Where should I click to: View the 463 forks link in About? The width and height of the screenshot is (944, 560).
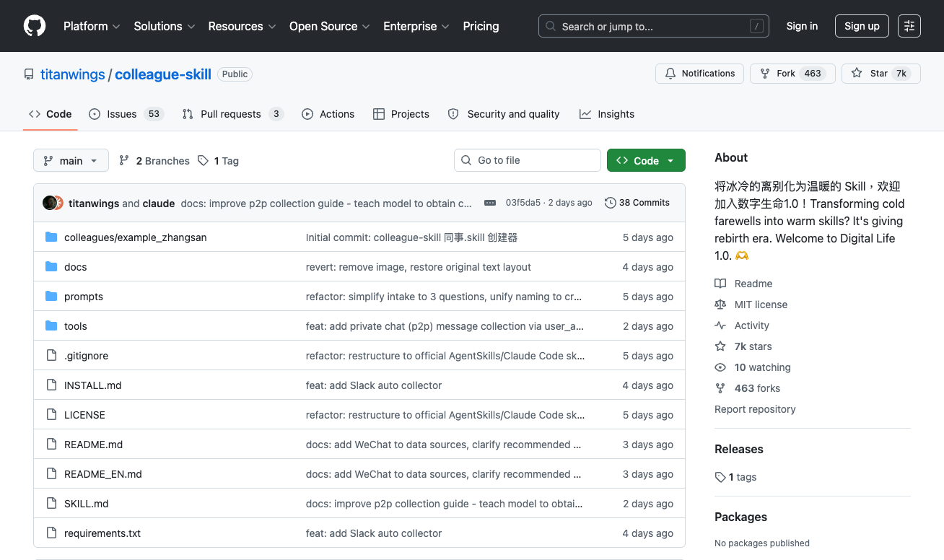pos(748,388)
